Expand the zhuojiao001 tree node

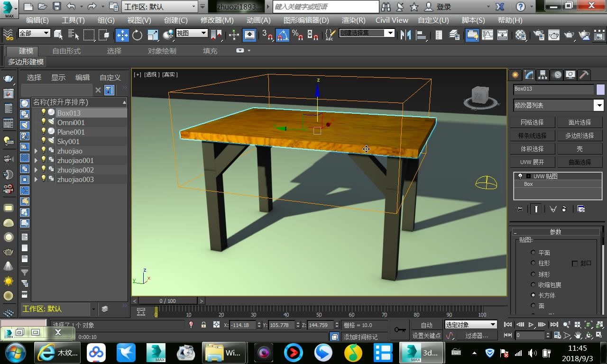pyautogui.click(x=36, y=161)
